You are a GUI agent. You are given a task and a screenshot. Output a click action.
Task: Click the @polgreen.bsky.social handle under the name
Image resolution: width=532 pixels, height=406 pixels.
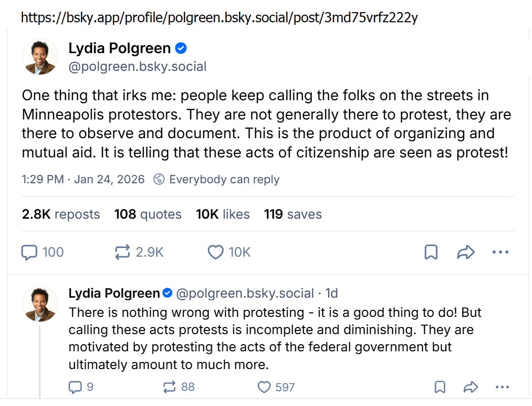click(137, 67)
